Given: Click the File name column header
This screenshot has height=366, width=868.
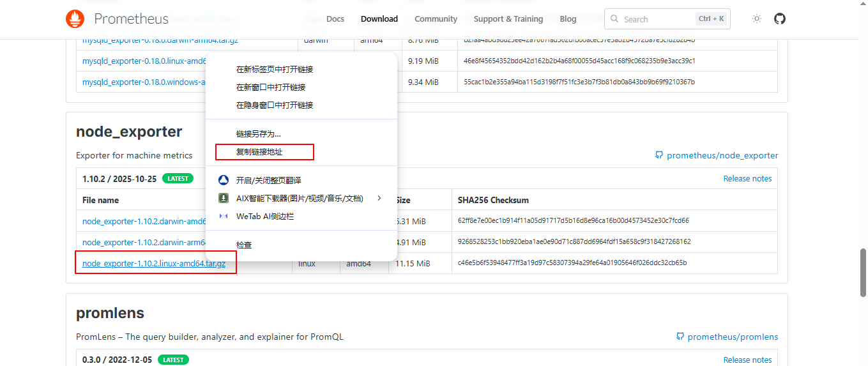Looking at the screenshot, I should point(100,200).
